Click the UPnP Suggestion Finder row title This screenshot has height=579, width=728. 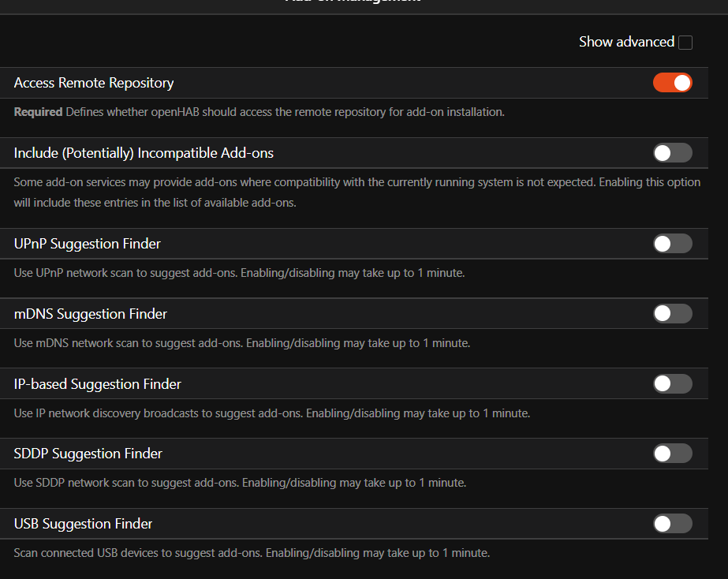point(88,244)
